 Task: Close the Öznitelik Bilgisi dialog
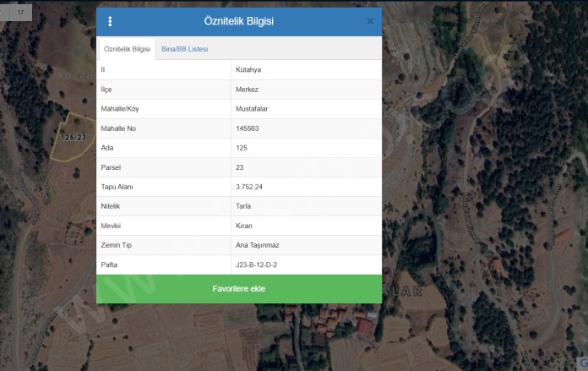370,21
